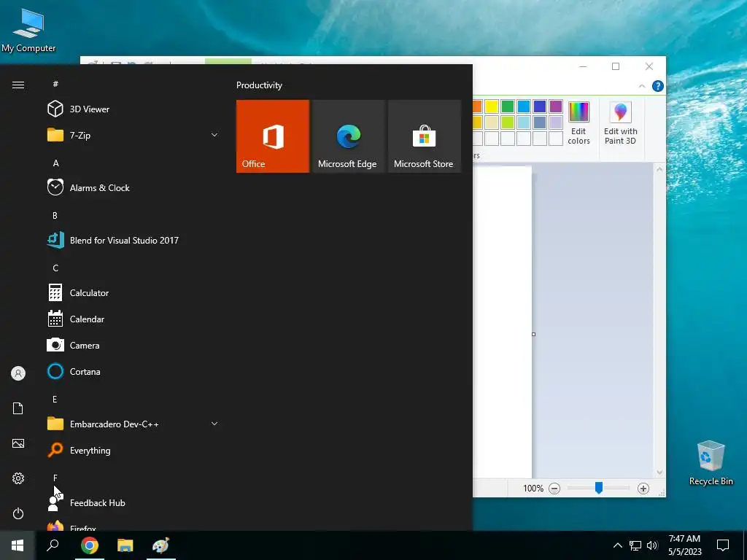This screenshot has width=747, height=560.
Task: Select the lime swatch in Paint
Action: 508,122
